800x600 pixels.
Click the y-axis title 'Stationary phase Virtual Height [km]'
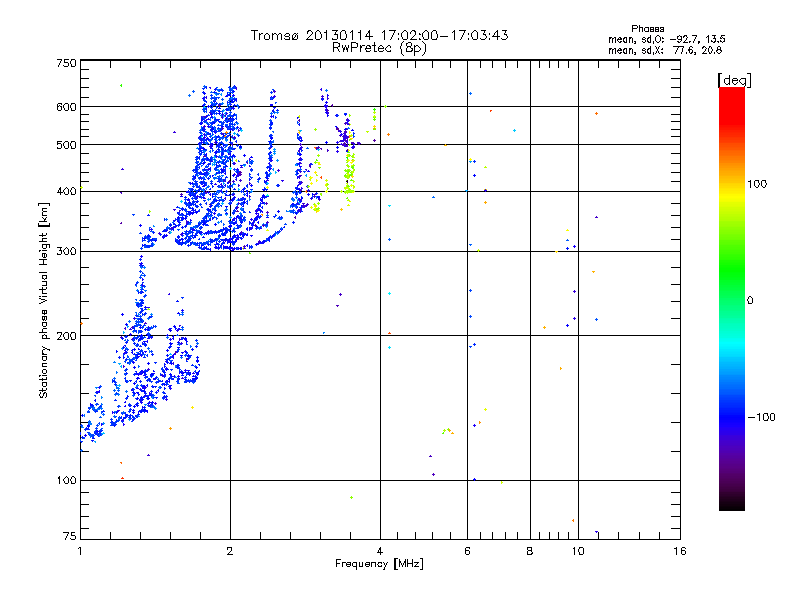44,300
